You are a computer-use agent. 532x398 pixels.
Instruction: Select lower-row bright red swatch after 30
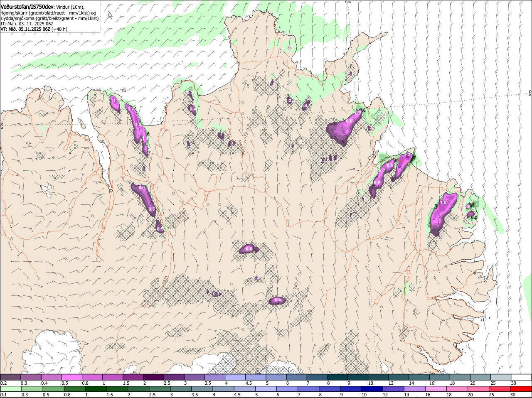pyautogui.click(x=521, y=389)
